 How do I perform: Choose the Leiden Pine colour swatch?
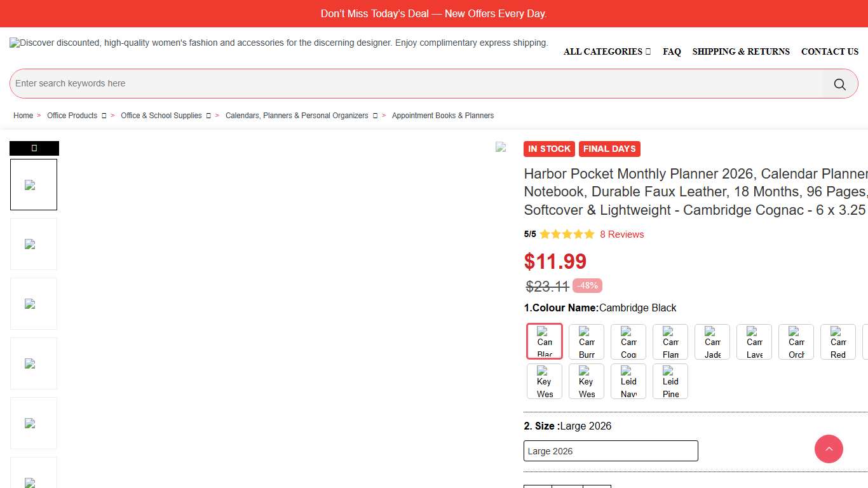670,381
